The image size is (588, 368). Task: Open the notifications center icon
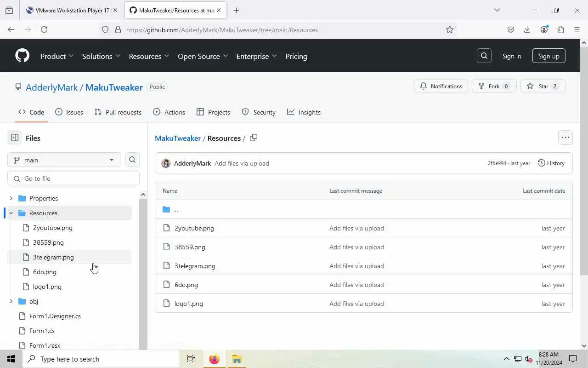tap(573, 359)
